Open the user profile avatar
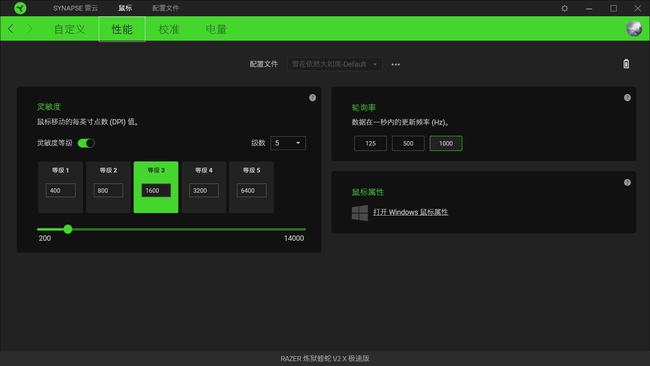Image resolution: width=650 pixels, height=366 pixels. pyautogui.click(x=634, y=29)
